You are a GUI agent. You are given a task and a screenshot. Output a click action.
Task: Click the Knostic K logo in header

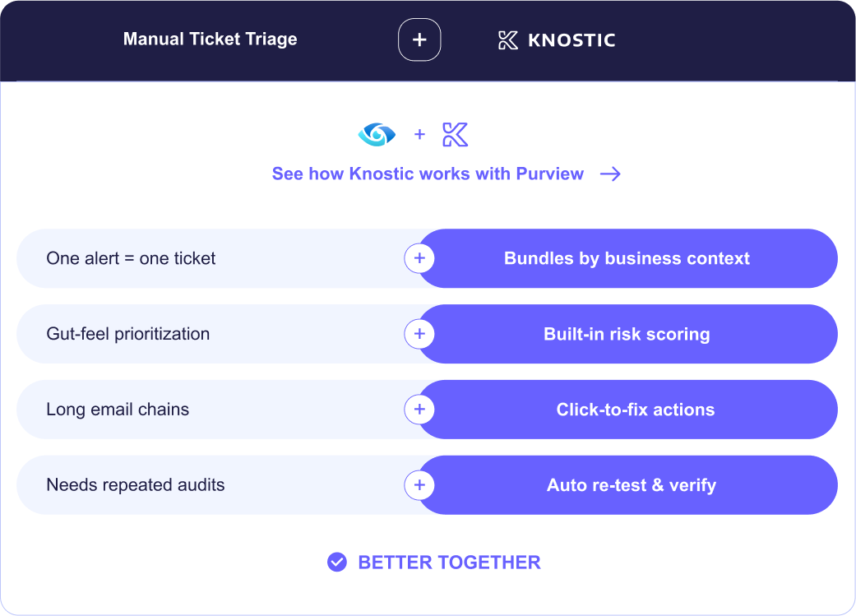(507, 39)
